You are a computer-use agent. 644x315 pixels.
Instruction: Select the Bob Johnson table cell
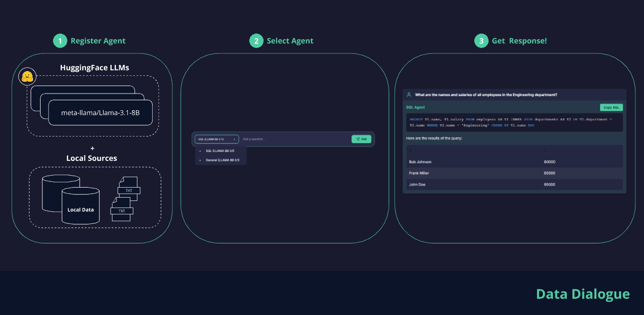[474, 162]
